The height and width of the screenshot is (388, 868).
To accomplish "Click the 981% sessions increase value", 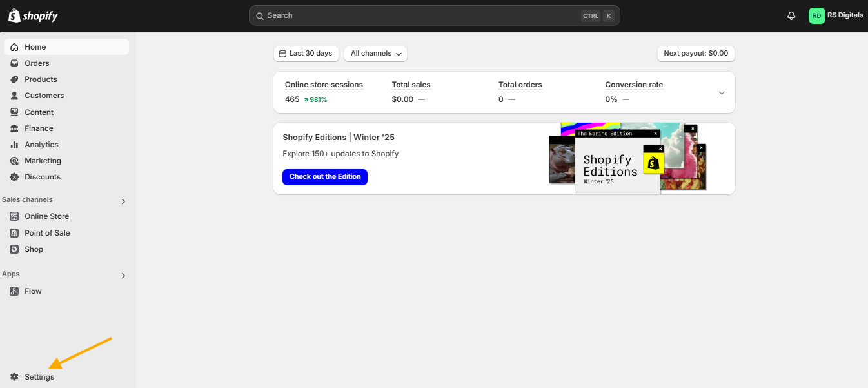I will point(315,100).
